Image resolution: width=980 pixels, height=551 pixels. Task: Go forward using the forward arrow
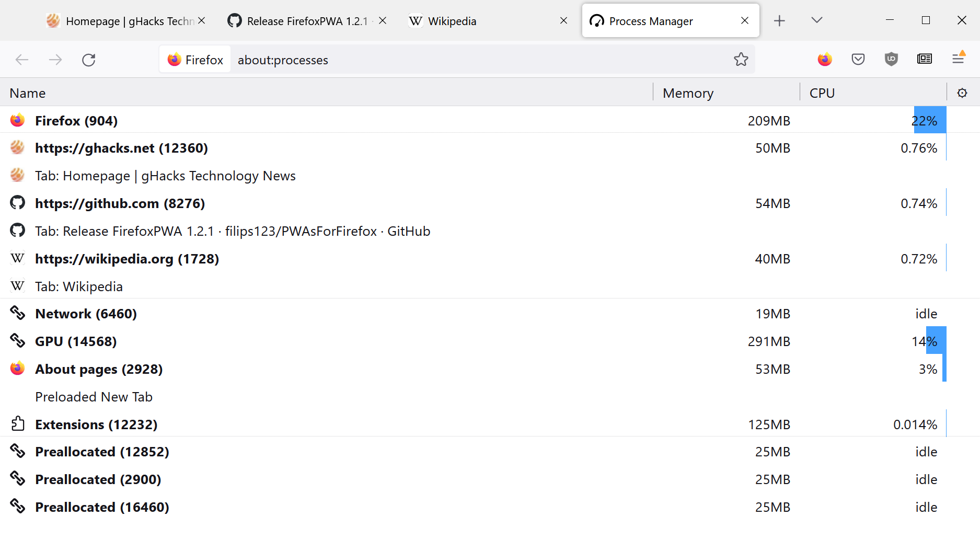[x=55, y=60]
